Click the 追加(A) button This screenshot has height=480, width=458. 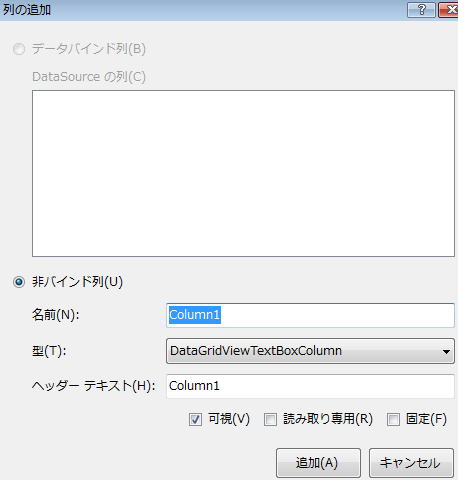(x=318, y=463)
